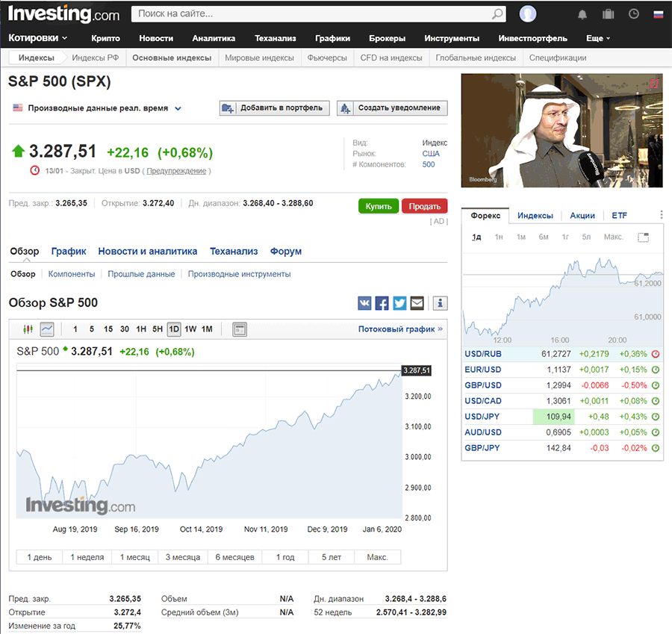
Task: Open the chart news calendar icon
Action: (x=240, y=329)
